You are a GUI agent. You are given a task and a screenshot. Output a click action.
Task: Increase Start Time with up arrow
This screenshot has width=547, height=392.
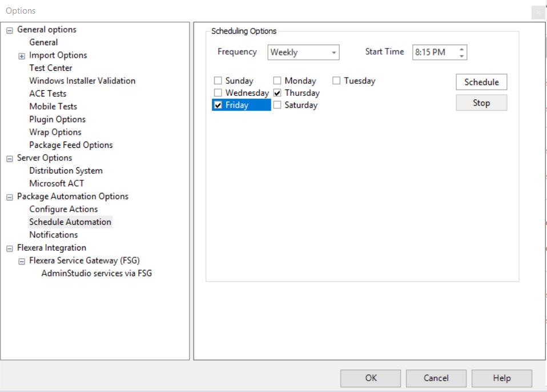point(461,49)
